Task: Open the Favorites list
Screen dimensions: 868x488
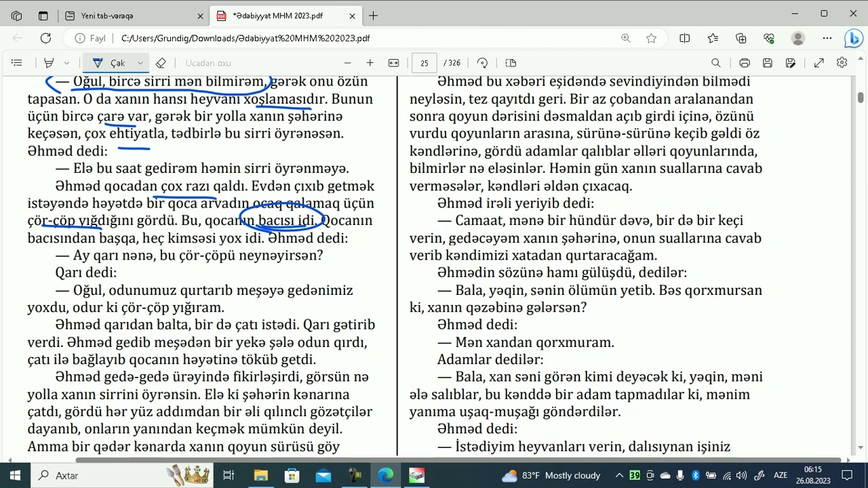Action: point(713,39)
